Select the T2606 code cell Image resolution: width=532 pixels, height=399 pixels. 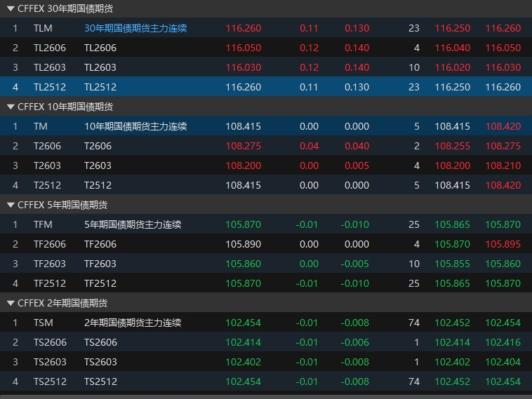click(47, 146)
